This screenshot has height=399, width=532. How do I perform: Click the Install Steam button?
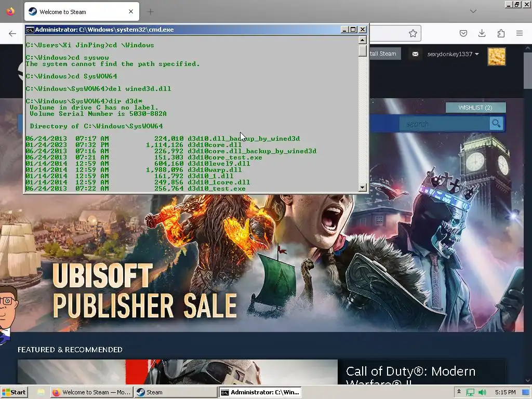pos(385,54)
